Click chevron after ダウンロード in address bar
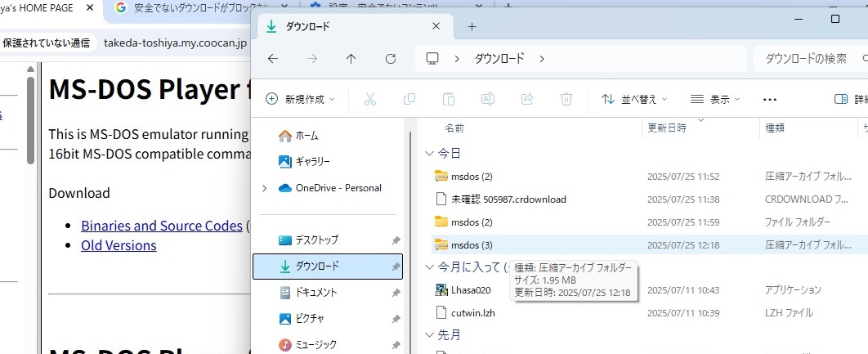The image size is (868, 354). coord(541,59)
